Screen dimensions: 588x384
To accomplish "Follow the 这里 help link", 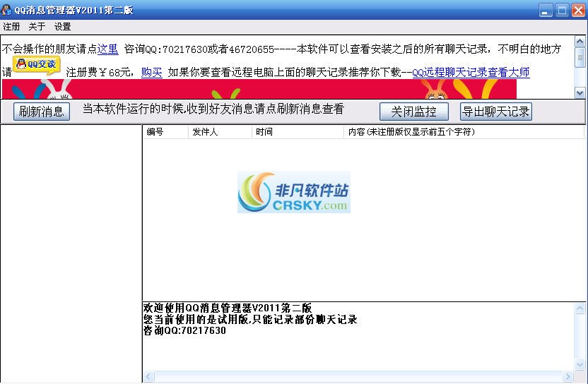I will click(107, 49).
